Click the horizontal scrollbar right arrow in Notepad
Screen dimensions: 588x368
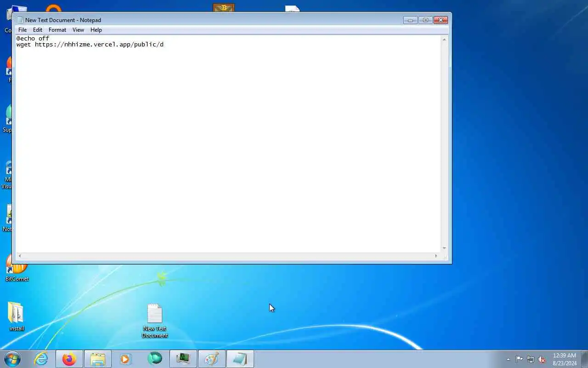tap(436, 256)
